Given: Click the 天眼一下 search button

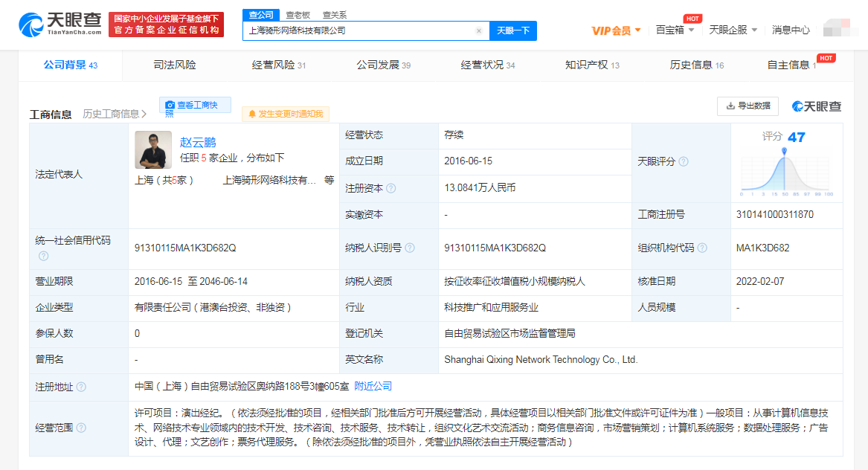Looking at the screenshot, I should [513, 30].
